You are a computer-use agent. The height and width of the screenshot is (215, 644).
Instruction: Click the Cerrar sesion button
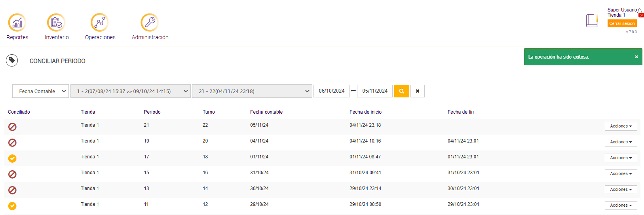(x=622, y=23)
